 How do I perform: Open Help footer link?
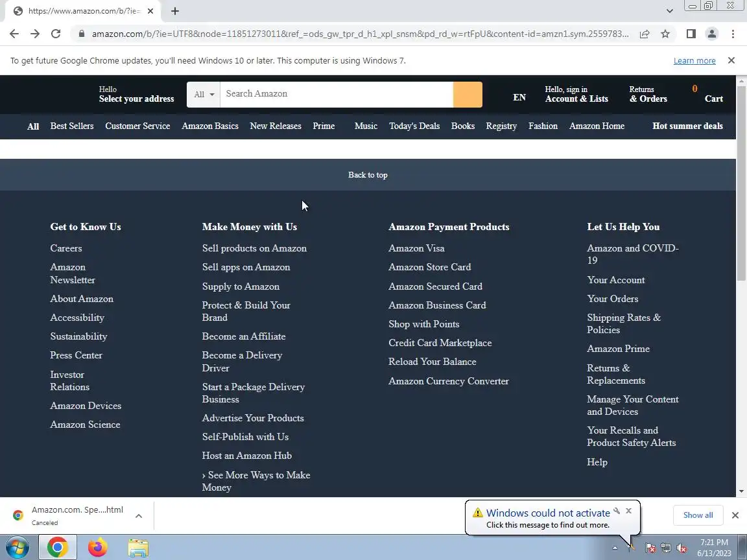coord(597,462)
